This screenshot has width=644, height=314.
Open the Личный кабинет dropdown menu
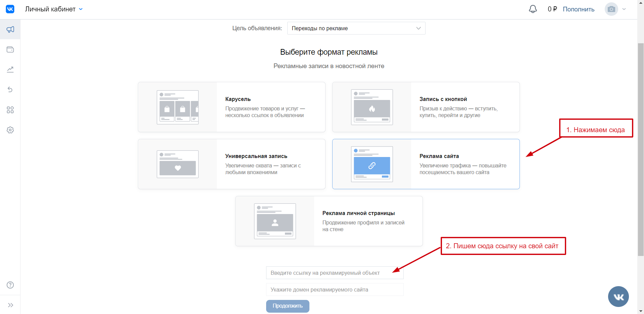click(54, 9)
